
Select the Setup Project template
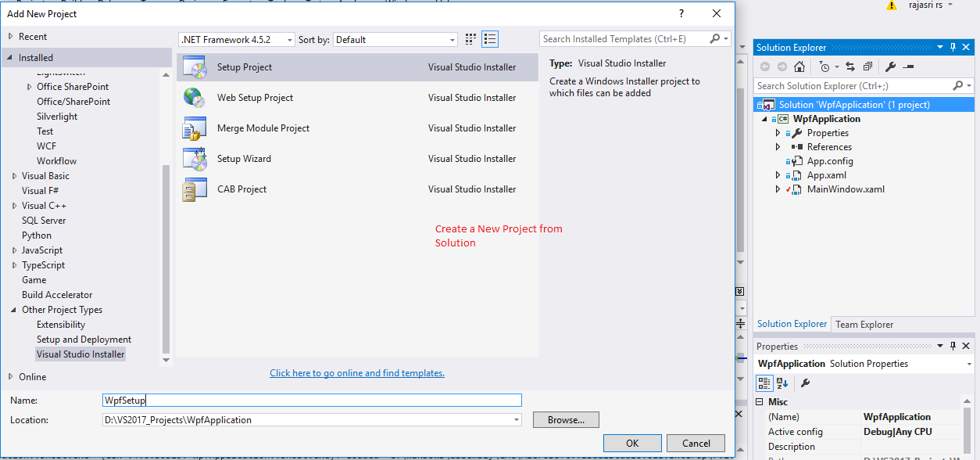[x=358, y=67]
